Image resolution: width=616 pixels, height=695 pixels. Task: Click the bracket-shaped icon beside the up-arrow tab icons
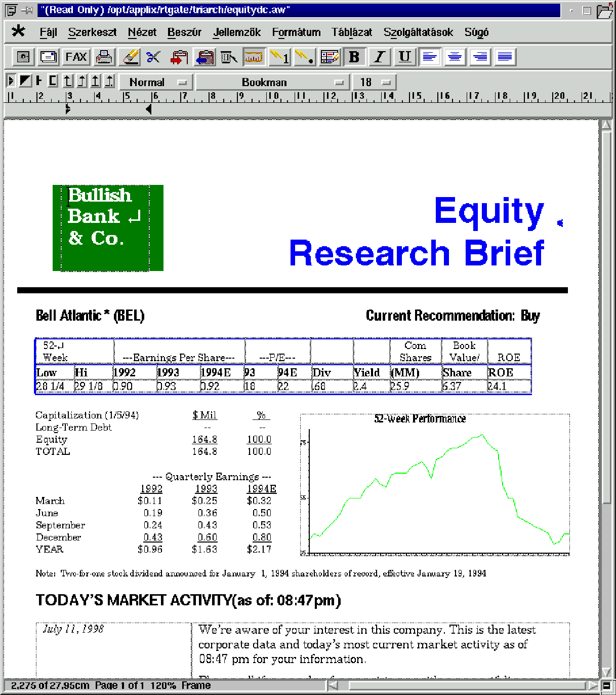(x=53, y=81)
